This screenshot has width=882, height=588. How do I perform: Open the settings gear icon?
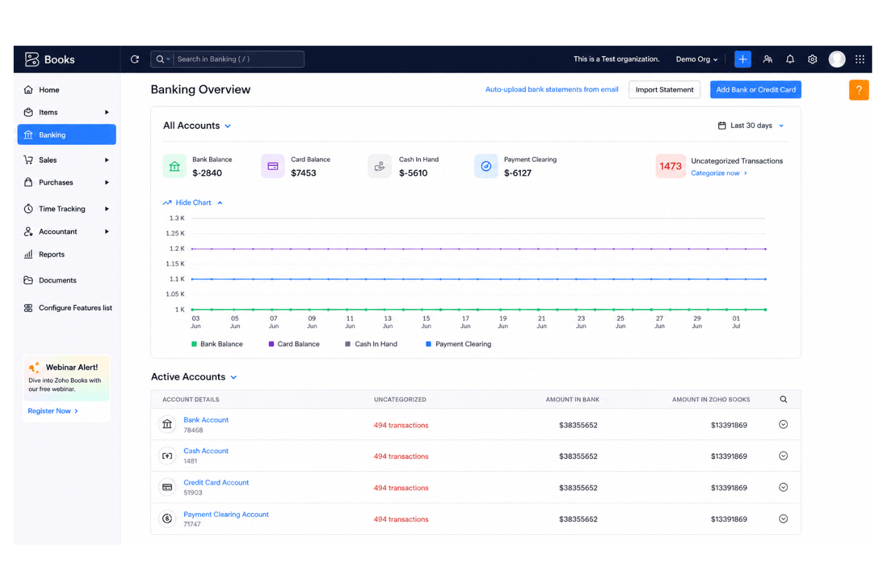click(x=812, y=59)
